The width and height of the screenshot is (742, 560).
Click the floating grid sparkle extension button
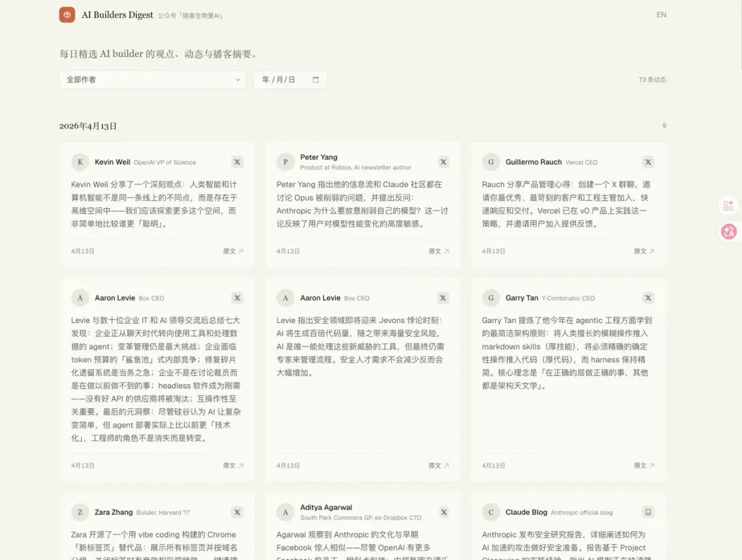point(729,206)
